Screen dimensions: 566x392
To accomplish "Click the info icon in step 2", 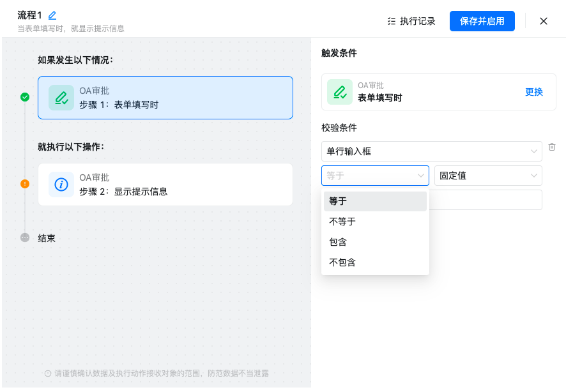I will click(x=61, y=185).
